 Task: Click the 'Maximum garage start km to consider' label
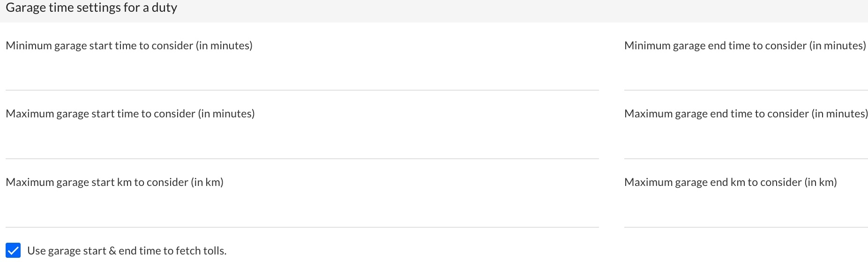point(114,182)
